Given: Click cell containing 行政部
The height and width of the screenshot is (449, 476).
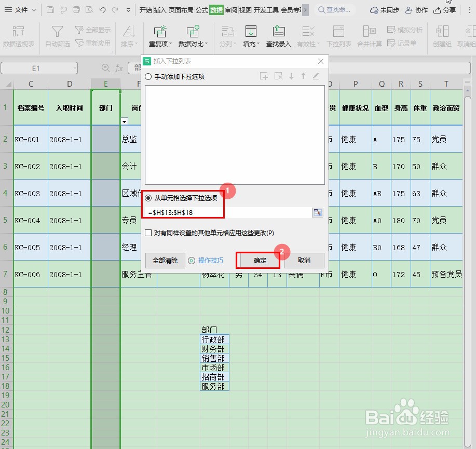Looking at the screenshot, I should pos(214,339).
